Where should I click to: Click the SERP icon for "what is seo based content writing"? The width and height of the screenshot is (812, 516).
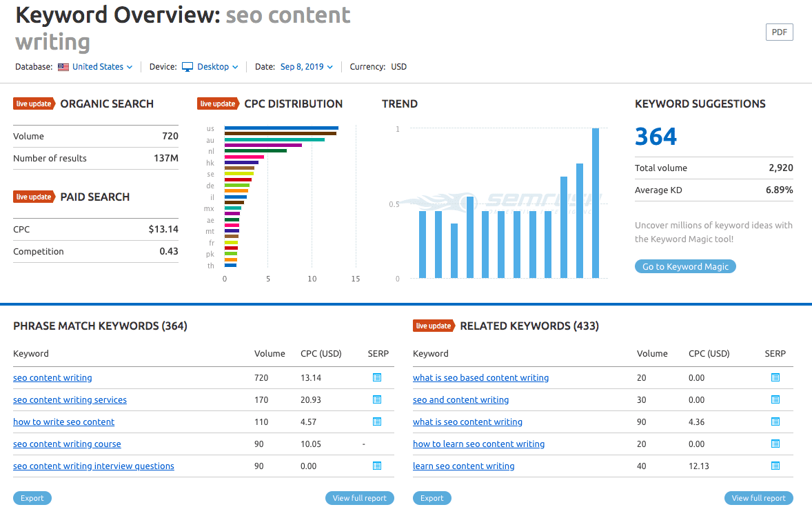775,377
